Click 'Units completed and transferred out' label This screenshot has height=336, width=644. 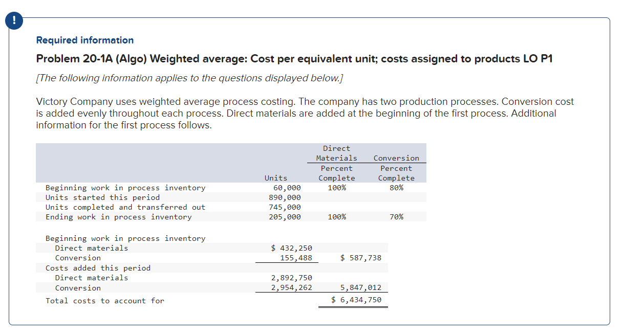(125, 207)
